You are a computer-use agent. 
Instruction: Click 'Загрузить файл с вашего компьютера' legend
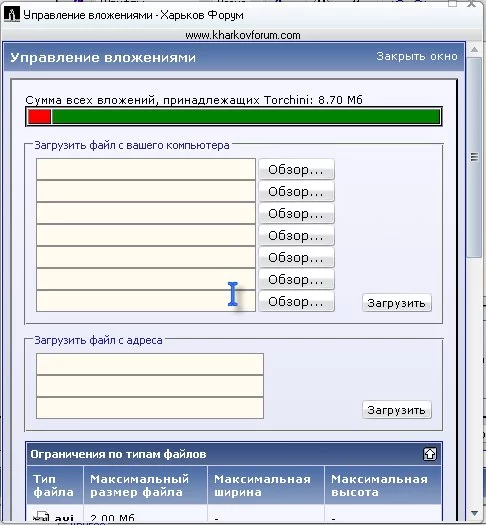coord(132,145)
